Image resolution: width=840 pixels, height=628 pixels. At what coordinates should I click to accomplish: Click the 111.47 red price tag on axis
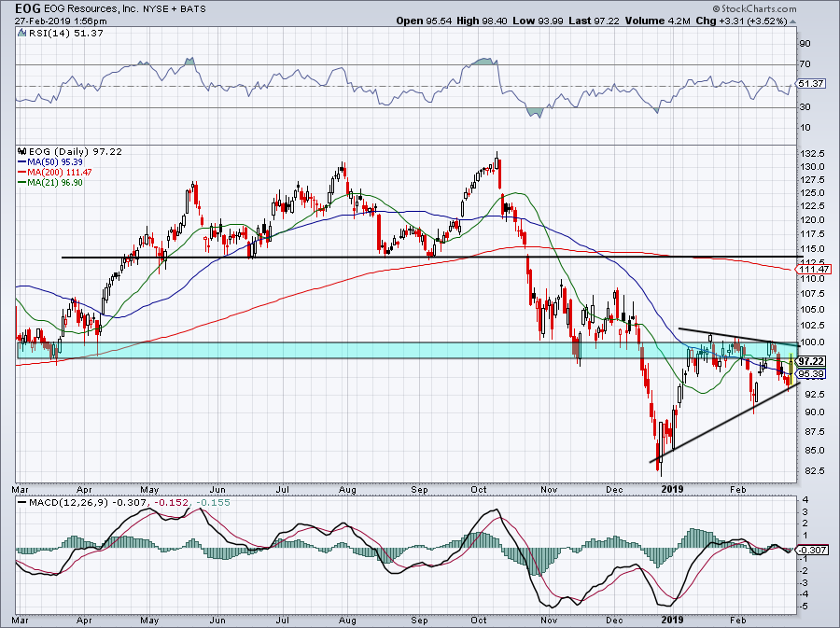click(815, 270)
